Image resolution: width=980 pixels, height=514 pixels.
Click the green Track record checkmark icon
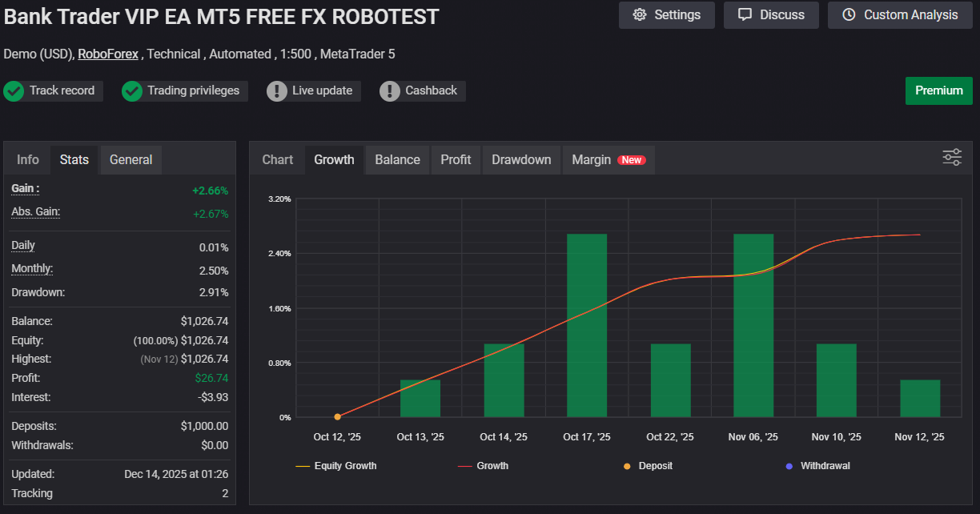click(14, 91)
